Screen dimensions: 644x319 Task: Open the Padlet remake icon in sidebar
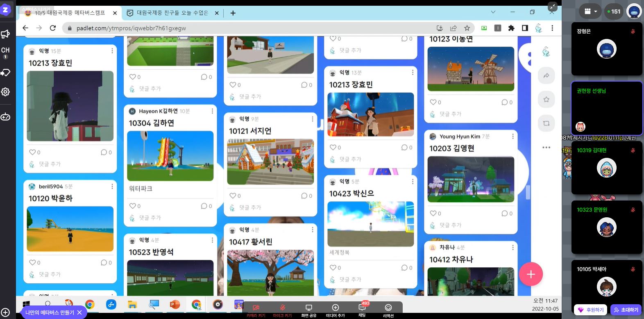(x=546, y=123)
